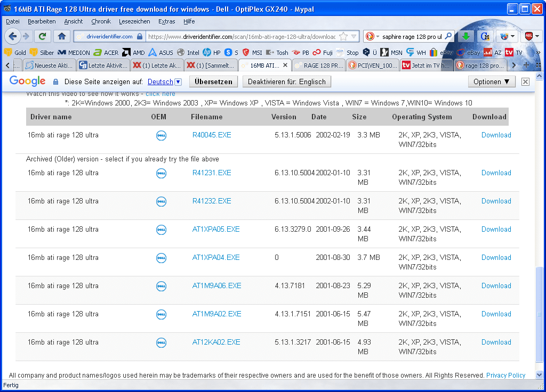Screen dimensions: 546x392
Task: Click into the URL address field
Action: 242,36
